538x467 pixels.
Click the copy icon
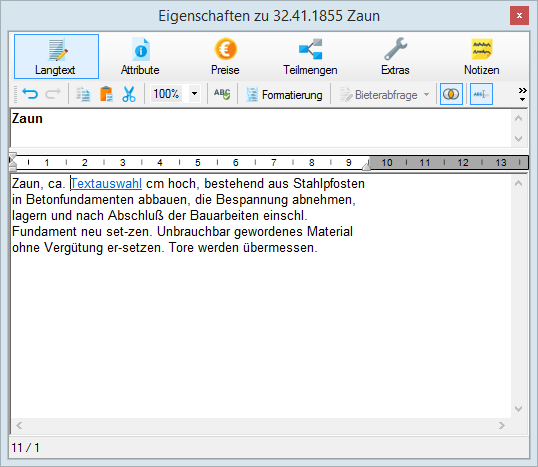83,94
